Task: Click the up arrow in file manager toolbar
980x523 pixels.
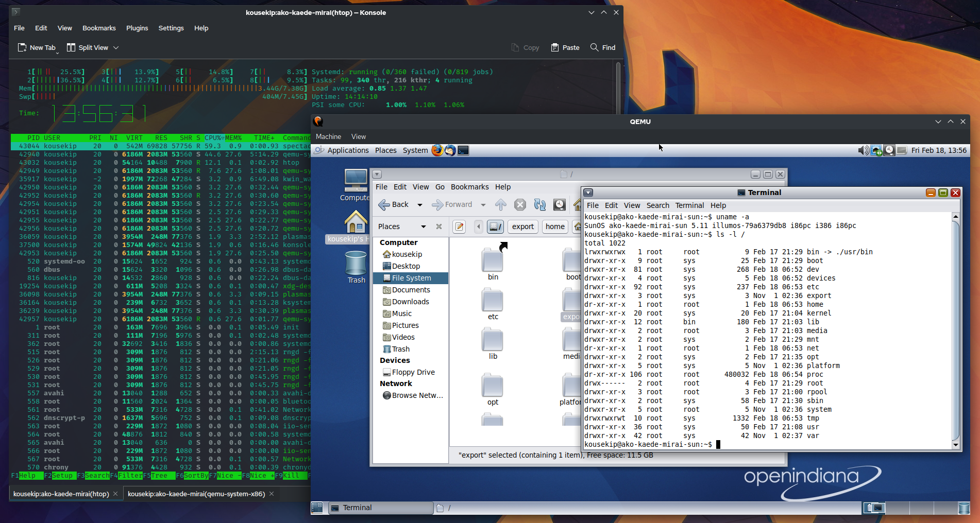Action: click(x=500, y=205)
